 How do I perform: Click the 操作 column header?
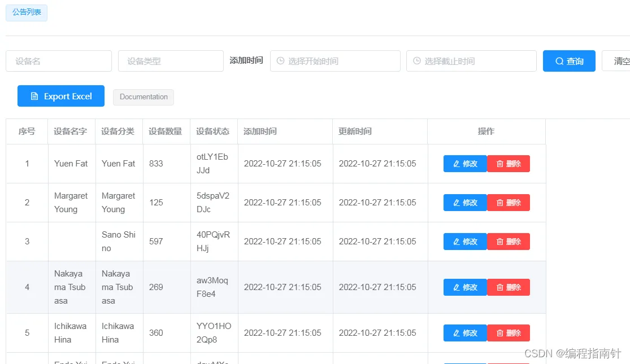[x=486, y=131]
